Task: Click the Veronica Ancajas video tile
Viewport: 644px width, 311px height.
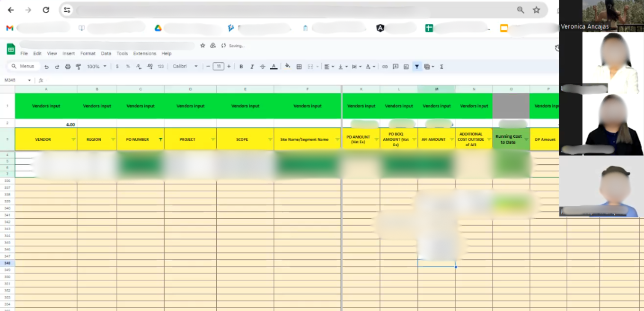Action: point(601,16)
